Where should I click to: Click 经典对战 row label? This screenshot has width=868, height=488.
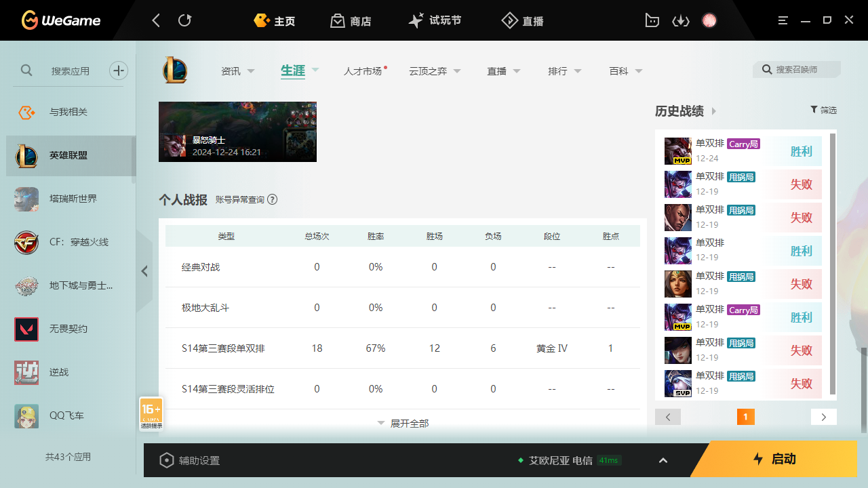[x=201, y=267]
